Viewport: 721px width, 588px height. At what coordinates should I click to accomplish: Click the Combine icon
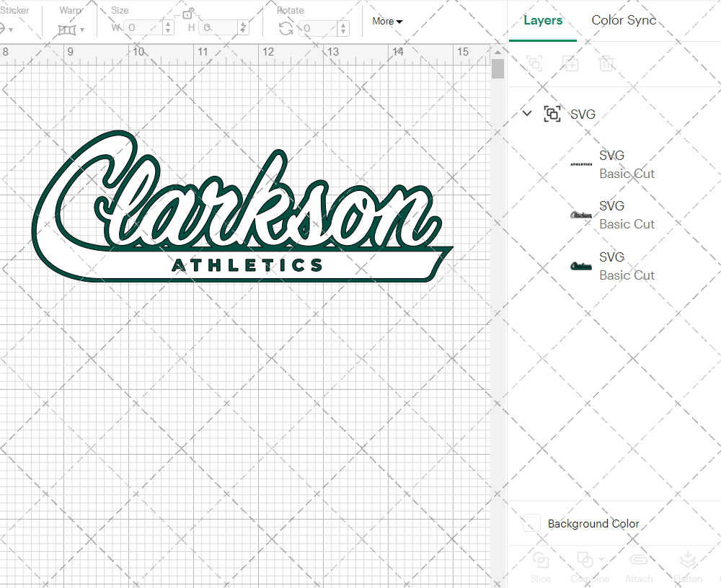[x=585, y=561]
